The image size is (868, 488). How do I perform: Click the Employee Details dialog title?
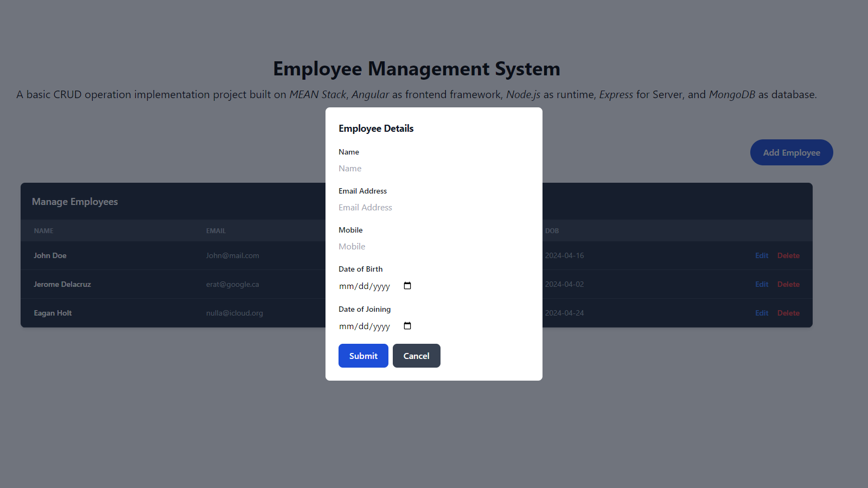point(376,129)
